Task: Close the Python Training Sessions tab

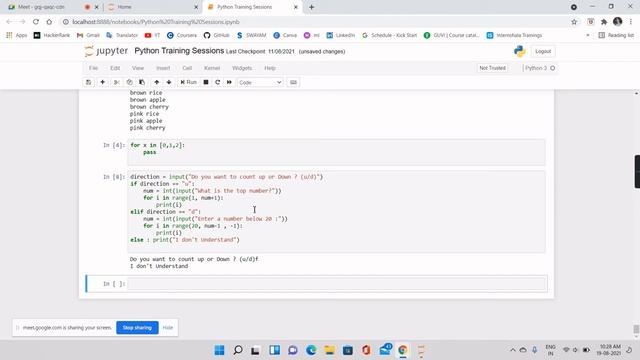Action: point(296,7)
